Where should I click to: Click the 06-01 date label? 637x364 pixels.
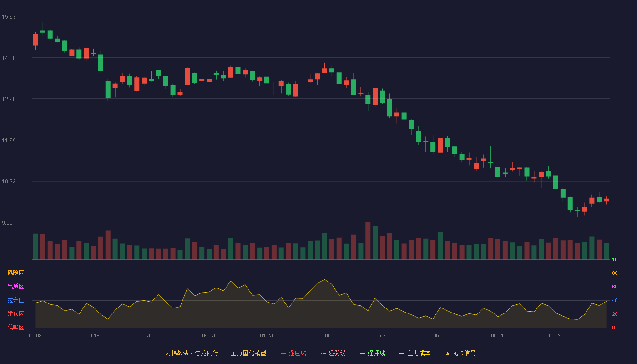[440, 335]
